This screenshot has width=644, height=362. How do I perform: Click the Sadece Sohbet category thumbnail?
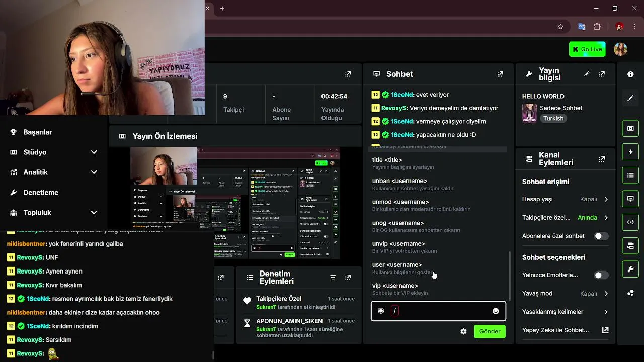(529, 113)
